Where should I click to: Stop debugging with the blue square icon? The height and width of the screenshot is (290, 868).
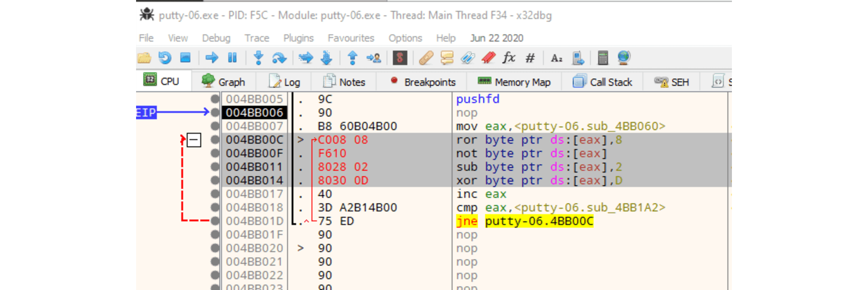(x=185, y=58)
